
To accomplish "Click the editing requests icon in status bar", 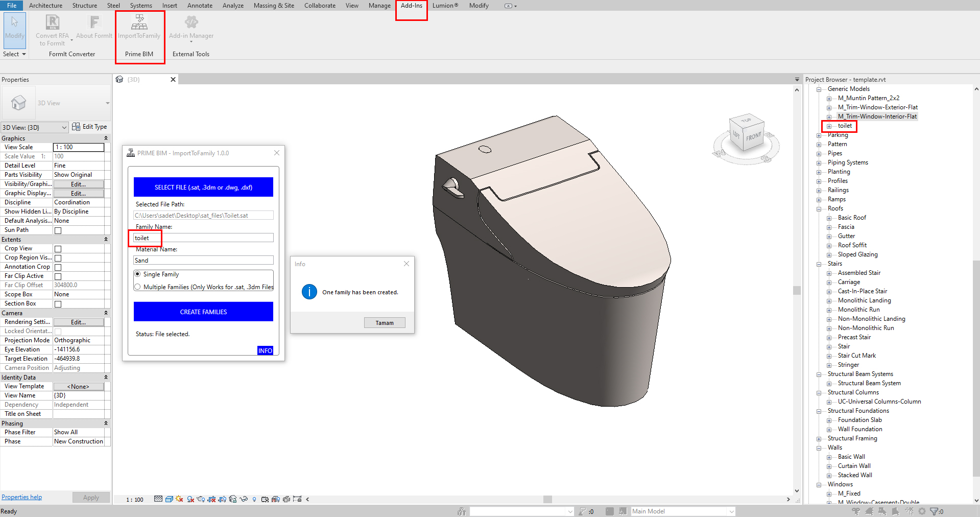I will pos(583,511).
